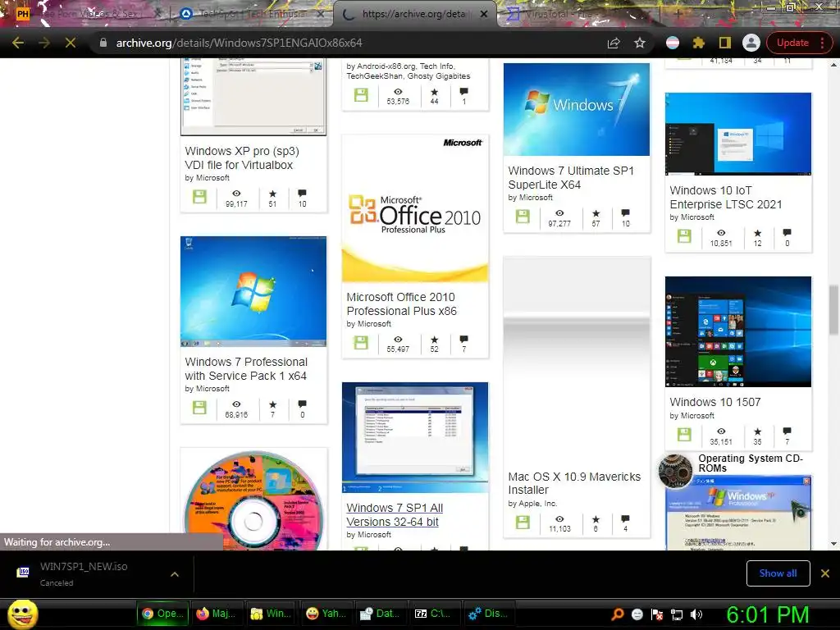Open Operating System CD-ROMs collection
This screenshot has height=630, width=840.
tap(751, 463)
